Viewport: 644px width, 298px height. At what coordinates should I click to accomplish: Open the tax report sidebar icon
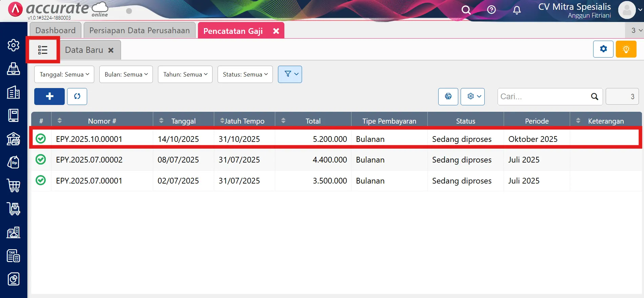pyautogui.click(x=14, y=256)
